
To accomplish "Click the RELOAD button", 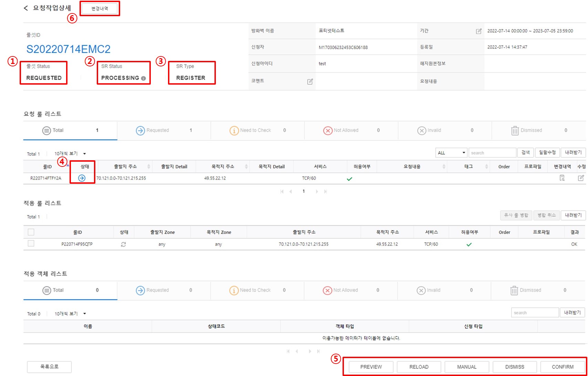I will [x=419, y=367].
